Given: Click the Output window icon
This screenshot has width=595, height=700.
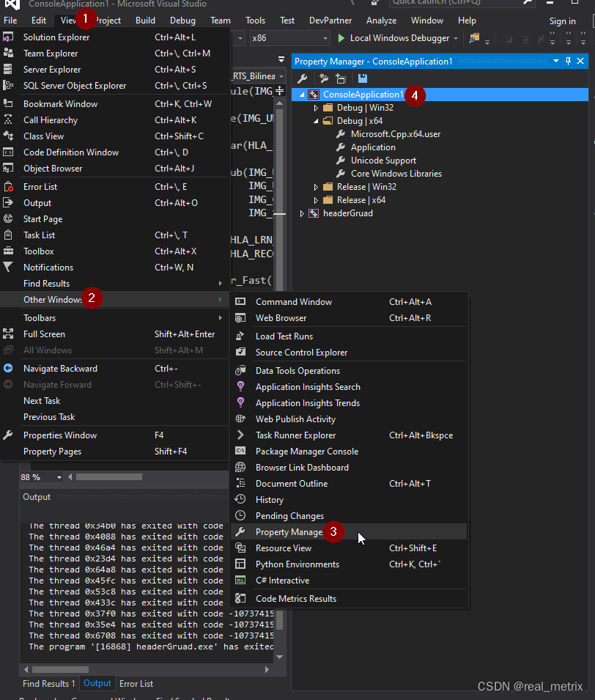Looking at the screenshot, I should pyautogui.click(x=8, y=203).
